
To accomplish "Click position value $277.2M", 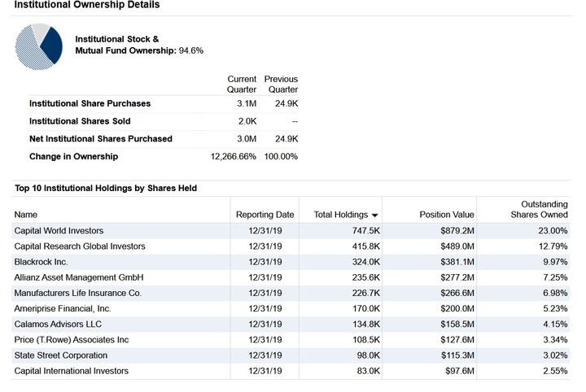I will tap(457, 277).
